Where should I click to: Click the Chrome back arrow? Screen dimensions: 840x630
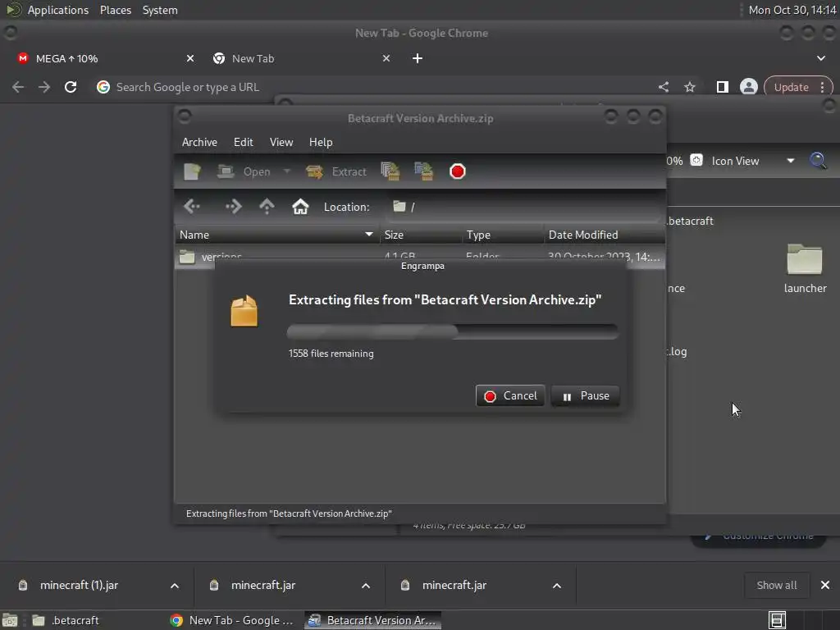pyautogui.click(x=18, y=87)
